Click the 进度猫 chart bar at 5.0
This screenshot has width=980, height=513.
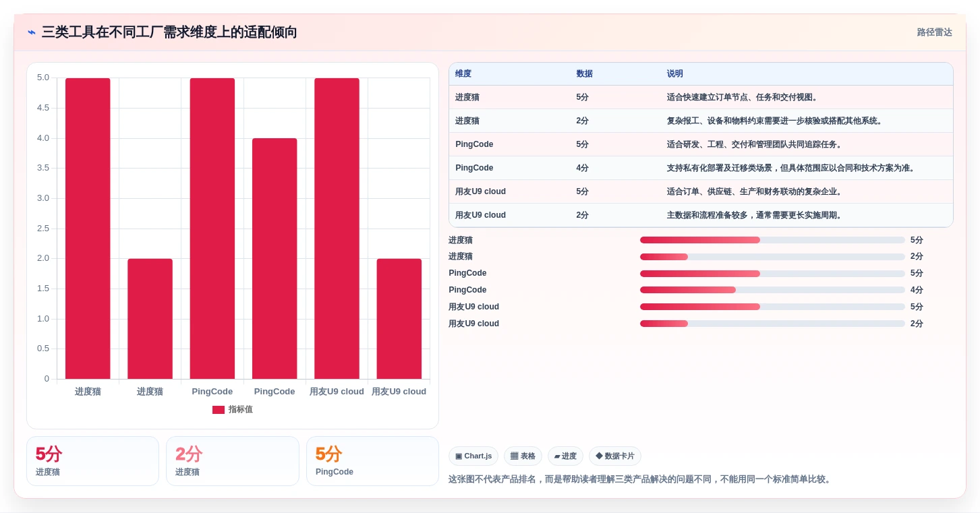click(88, 229)
